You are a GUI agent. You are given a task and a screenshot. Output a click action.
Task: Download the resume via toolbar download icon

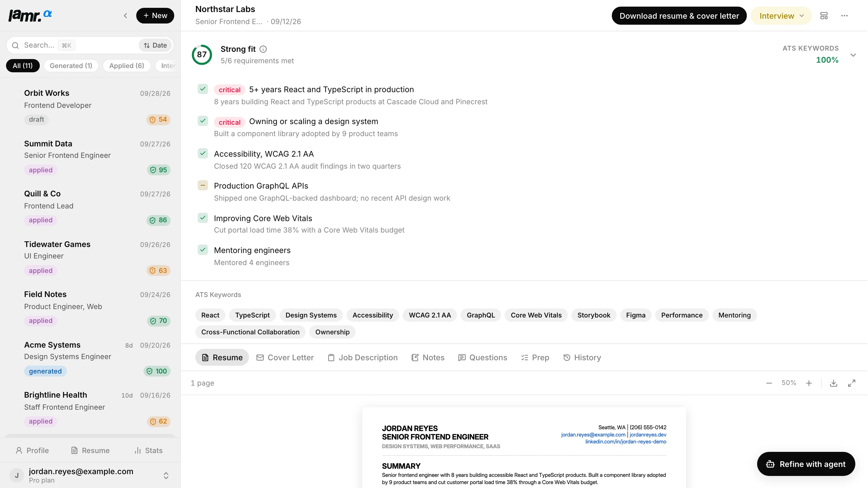pos(833,383)
